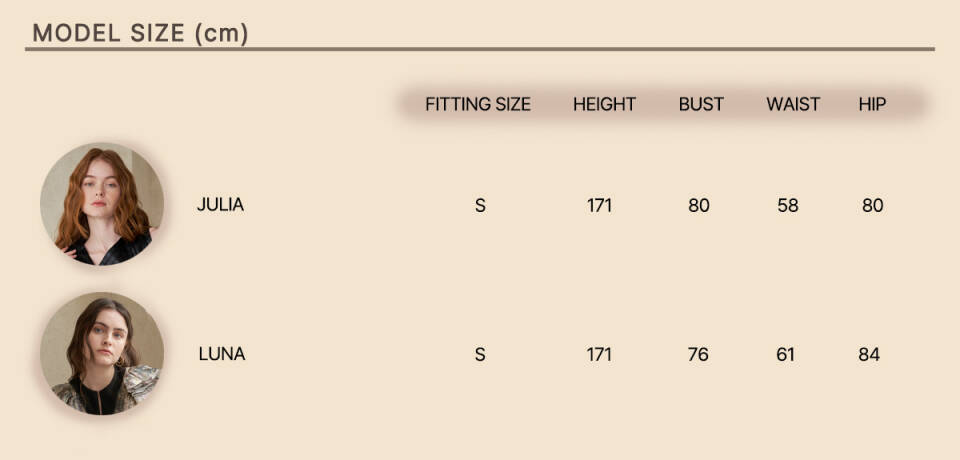Select the model name LUNA
Image resolution: width=960 pixels, height=460 pixels.
pyautogui.click(x=221, y=354)
